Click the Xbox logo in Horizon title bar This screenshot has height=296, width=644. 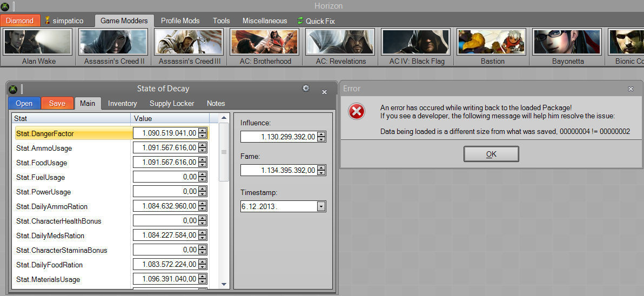pos(5,6)
